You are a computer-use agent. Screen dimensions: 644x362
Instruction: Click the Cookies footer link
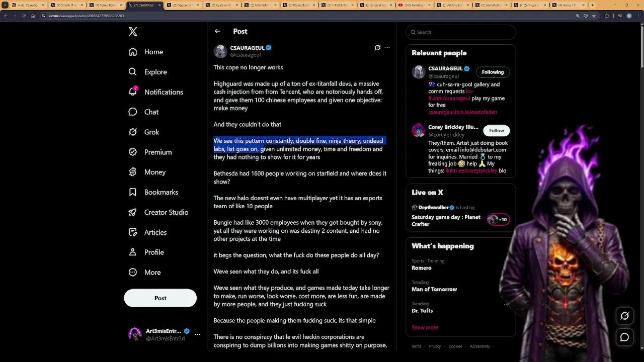point(455,346)
